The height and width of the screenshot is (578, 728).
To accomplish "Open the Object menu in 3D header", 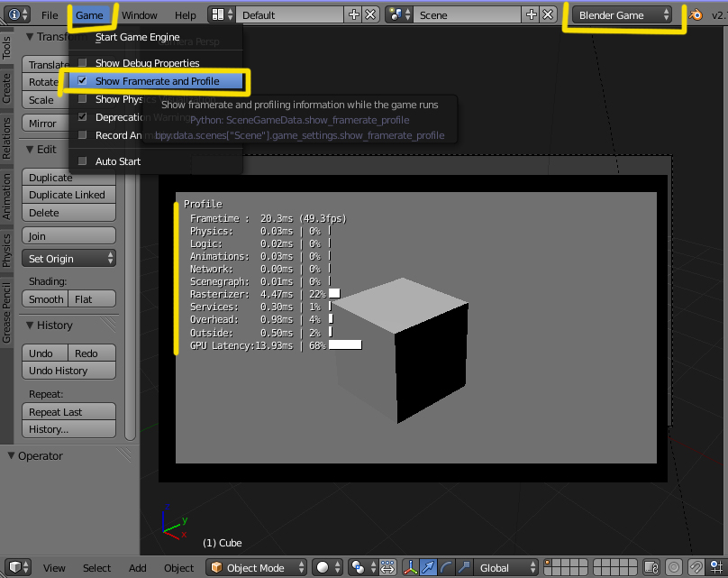I will 178,568.
